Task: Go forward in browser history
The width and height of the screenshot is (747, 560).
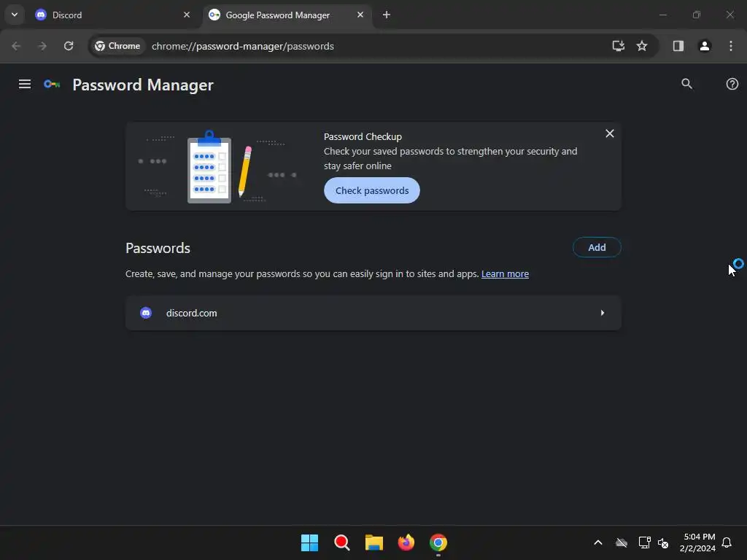Action: coord(42,46)
